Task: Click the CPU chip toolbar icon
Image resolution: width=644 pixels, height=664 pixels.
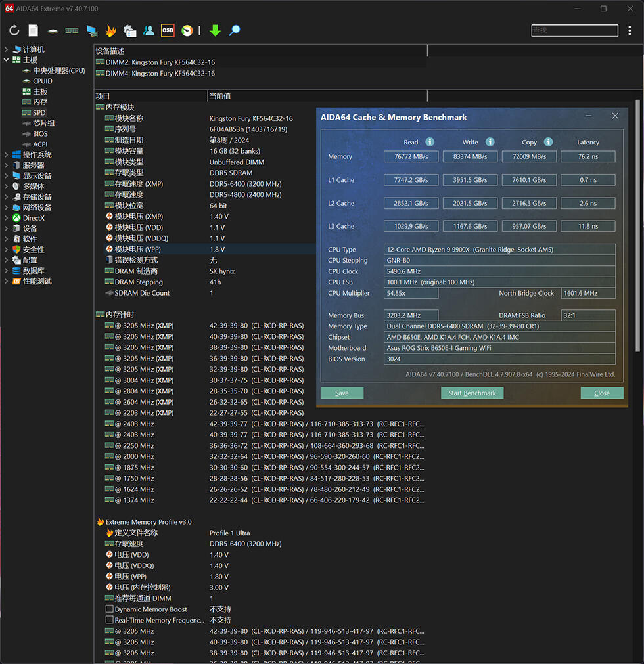Action: coord(53,31)
